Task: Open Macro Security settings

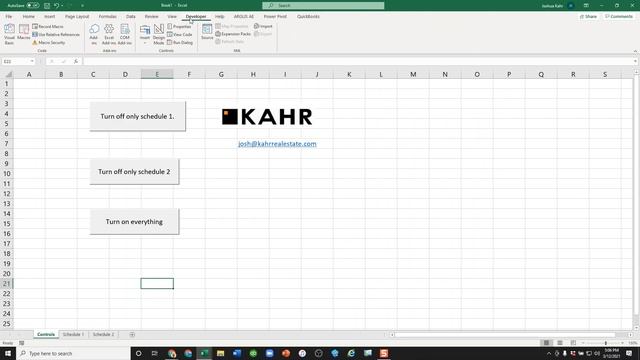Action: pyautogui.click(x=49, y=42)
